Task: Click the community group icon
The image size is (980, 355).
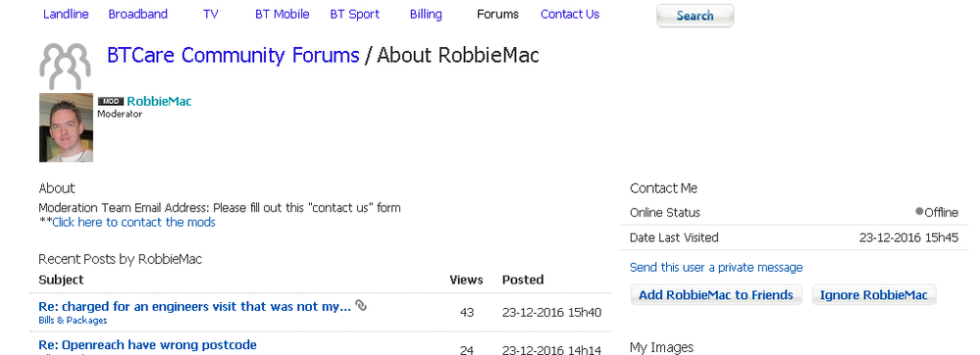Action: 65,66
